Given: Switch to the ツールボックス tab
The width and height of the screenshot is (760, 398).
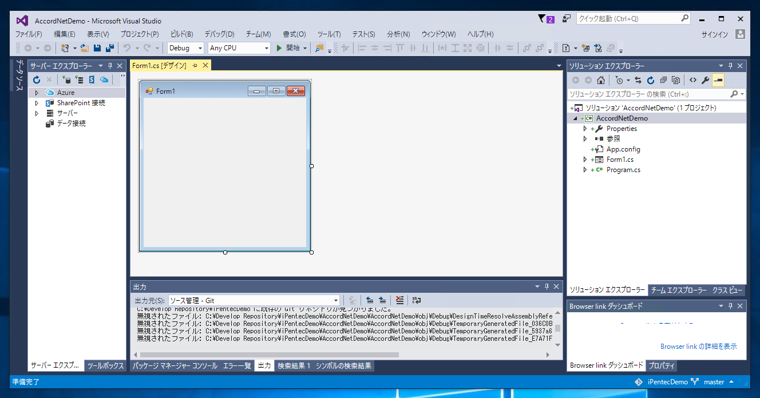Looking at the screenshot, I should click(x=105, y=366).
